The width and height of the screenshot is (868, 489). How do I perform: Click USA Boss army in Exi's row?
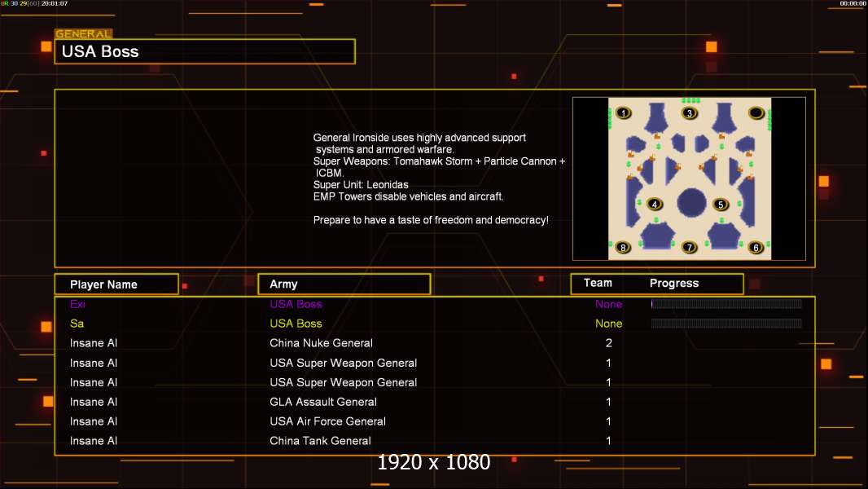click(x=296, y=304)
